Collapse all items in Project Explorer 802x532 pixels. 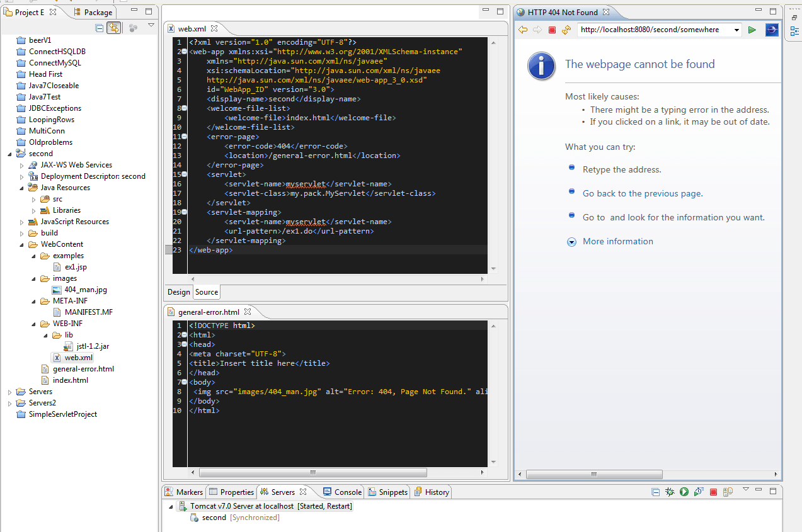[x=99, y=27]
